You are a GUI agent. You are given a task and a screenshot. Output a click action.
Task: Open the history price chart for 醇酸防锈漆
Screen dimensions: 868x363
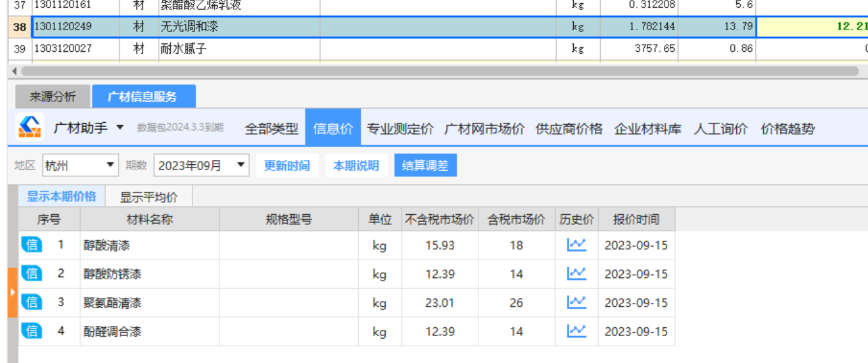tap(576, 274)
